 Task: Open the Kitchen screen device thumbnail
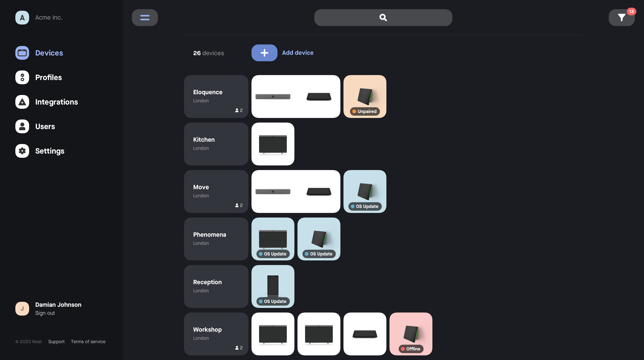point(273,144)
